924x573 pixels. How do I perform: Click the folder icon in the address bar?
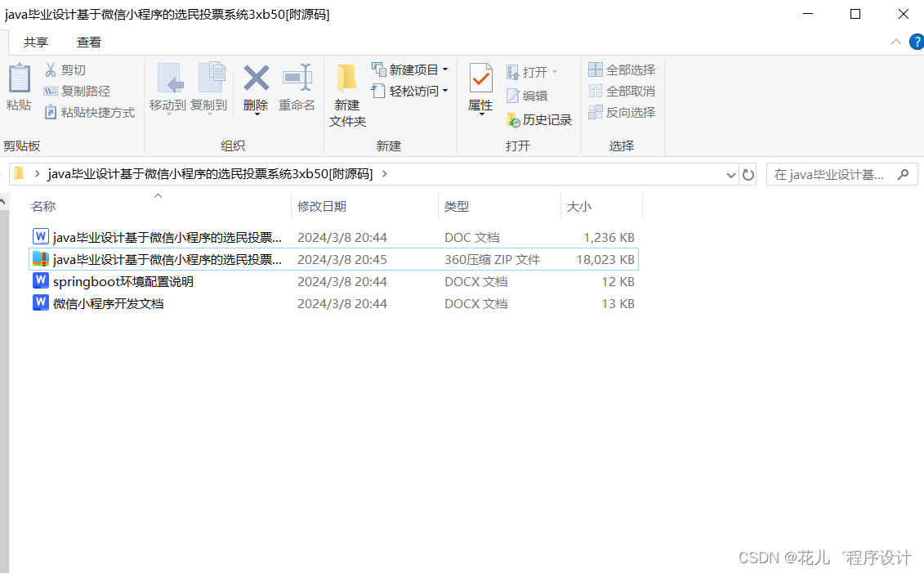[x=19, y=173]
